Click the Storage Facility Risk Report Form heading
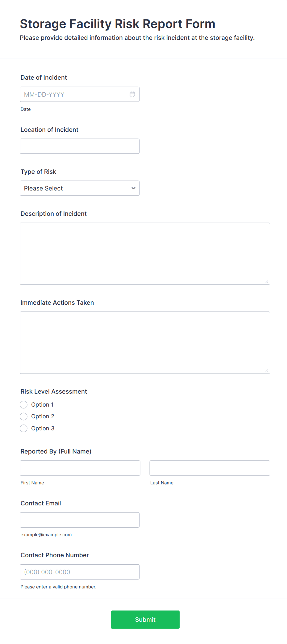Viewport: 287px width, 644px height. (118, 24)
